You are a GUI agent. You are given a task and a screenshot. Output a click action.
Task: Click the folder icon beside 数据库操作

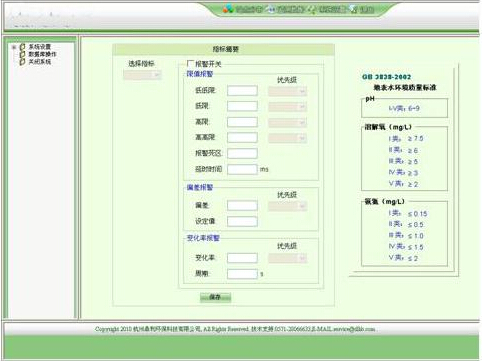pos(22,54)
